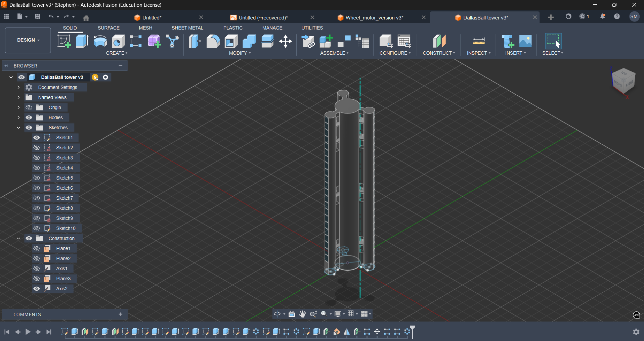
Task: Switch to the SURFACE tab
Action: click(109, 28)
